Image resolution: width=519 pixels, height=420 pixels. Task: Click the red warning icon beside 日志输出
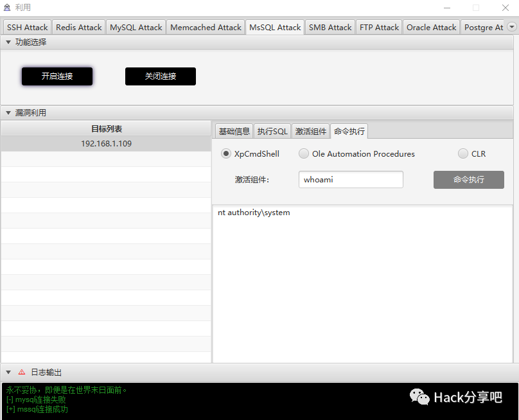(22, 372)
